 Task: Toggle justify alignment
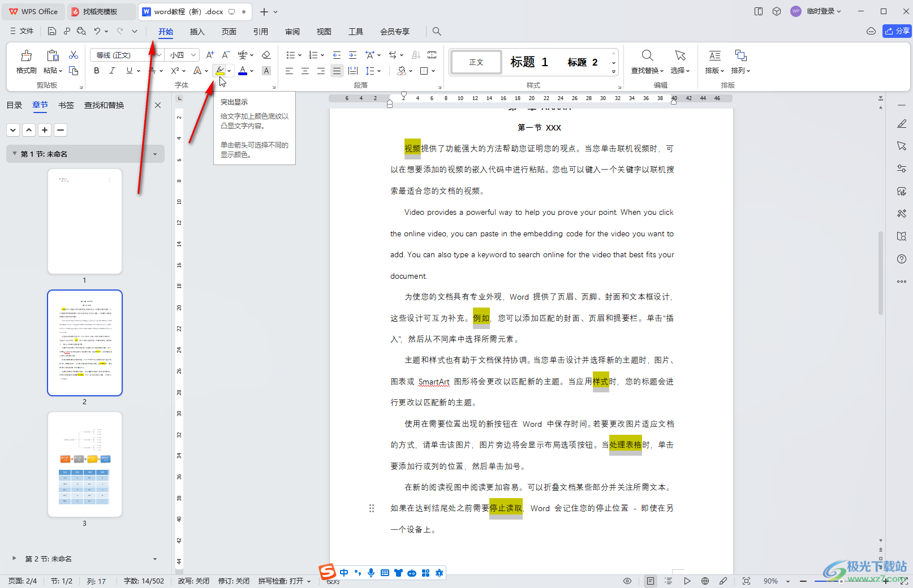click(x=337, y=71)
